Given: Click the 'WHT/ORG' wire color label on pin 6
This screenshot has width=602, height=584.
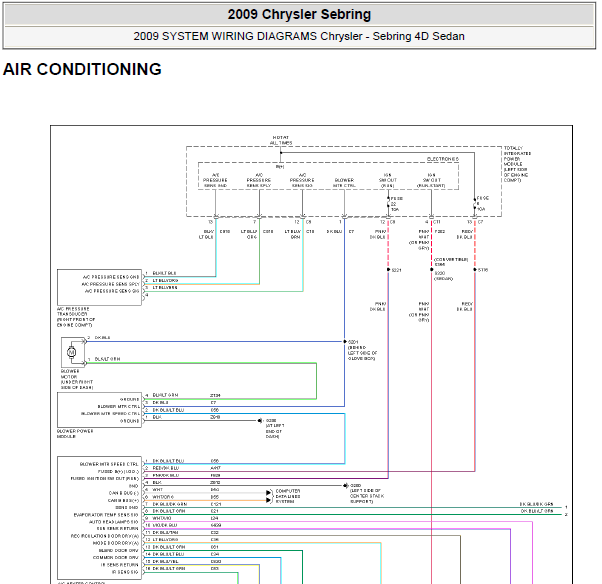Looking at the screenshot, I should click(163, 497).
